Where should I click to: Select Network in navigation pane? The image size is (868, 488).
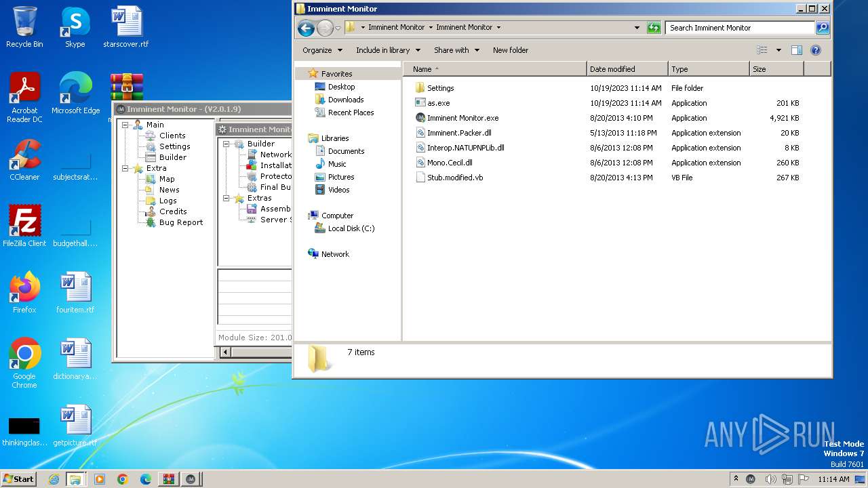(x=335, y=254)
